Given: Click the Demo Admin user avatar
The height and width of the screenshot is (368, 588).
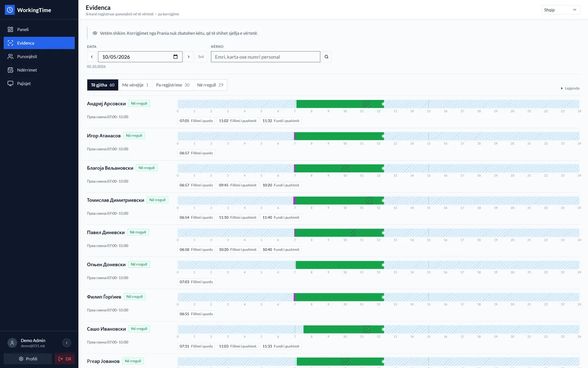Looking at the screenshot, I should (x=12, y=343).
